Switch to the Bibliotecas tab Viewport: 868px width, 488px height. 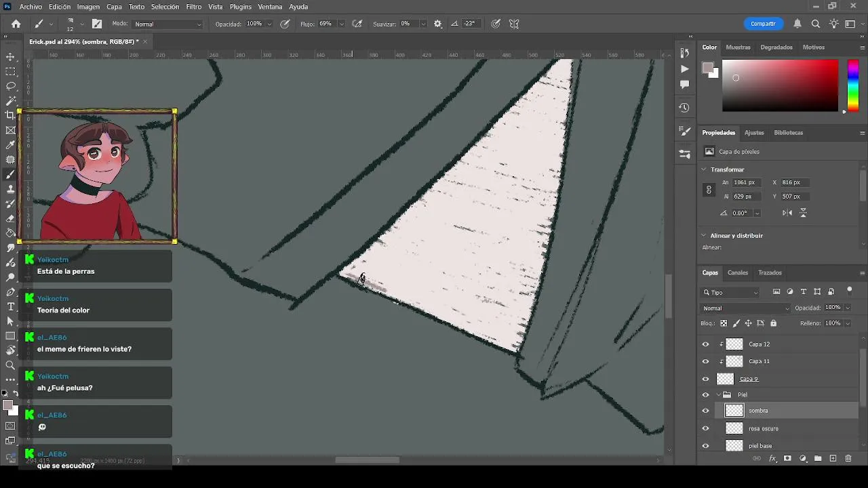(x=788, y=133)
